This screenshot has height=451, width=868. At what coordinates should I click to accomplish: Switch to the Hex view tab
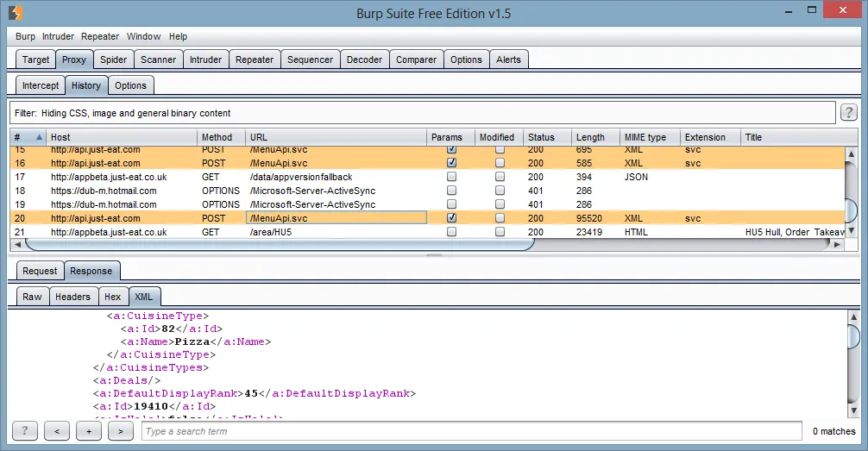[x=112, y=297]
